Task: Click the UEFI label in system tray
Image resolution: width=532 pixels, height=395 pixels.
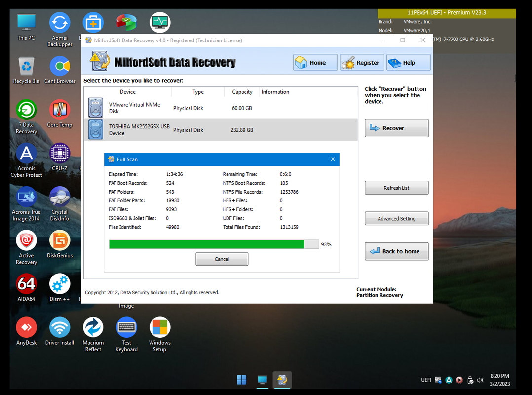Action: point(426,380)
